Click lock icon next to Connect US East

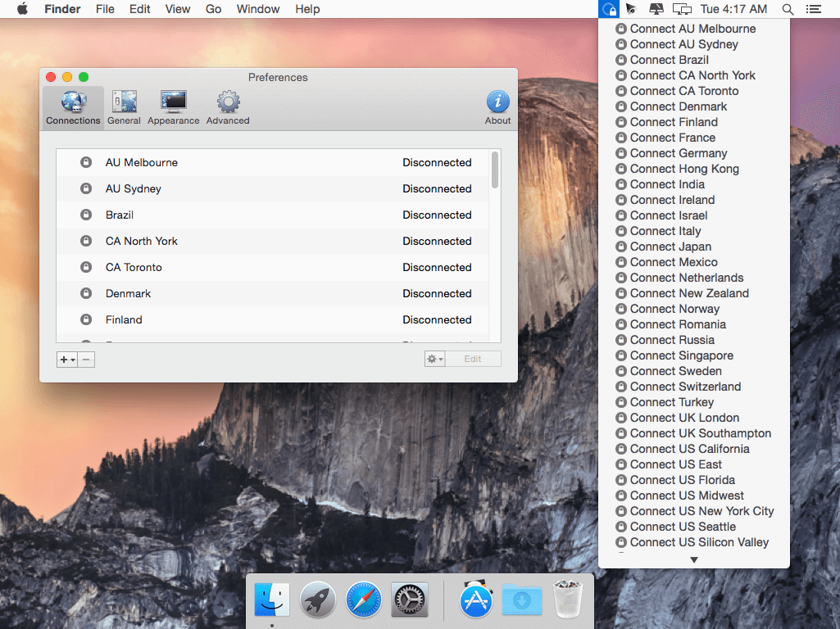coord(621,464)
